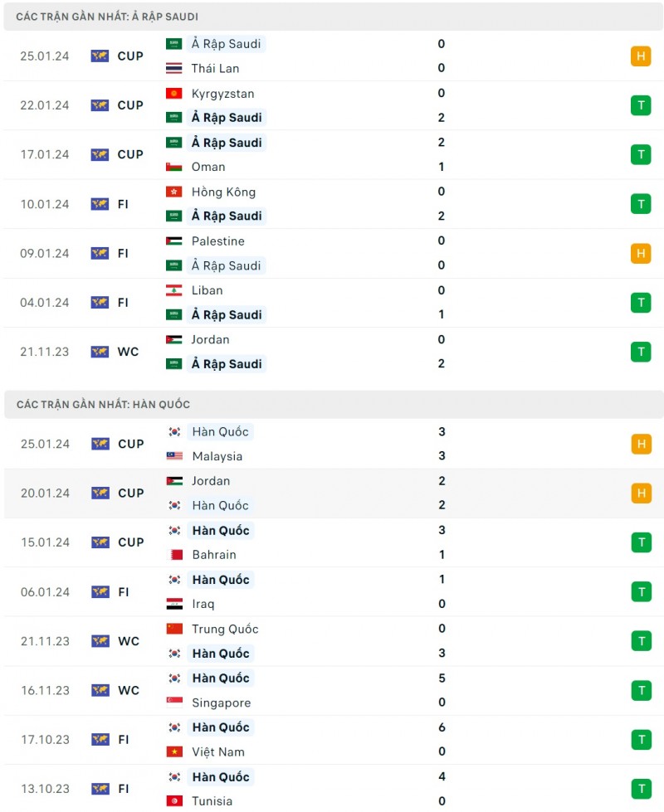Viewport: 664px width, 812px height.
Task: Open the Thái Lan team link
Action: (x=215, y=68)
